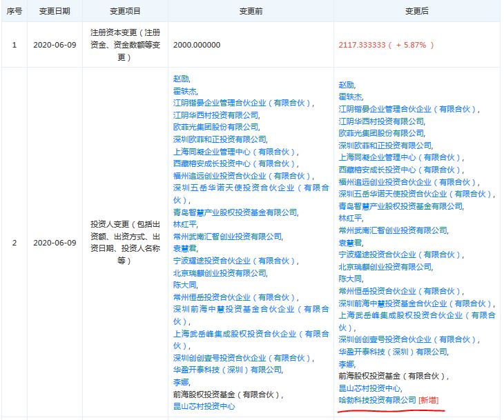Select the red [新增] tag
This screenshot has width=504, height=420.
[429, 400]
